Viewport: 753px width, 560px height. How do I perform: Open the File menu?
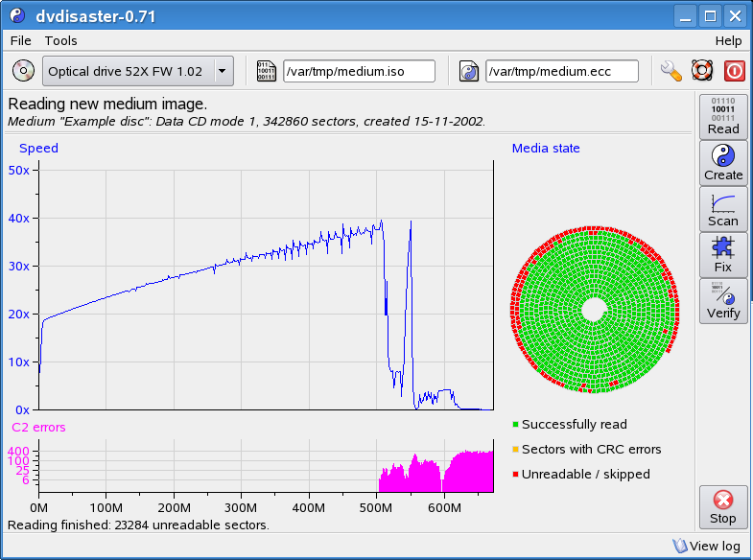pyautogui.click(x=20, y=40)
